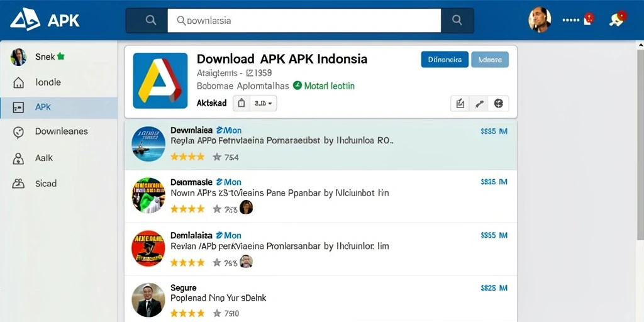Click the search field containing 'downlatsia'
644x322 pixels.
click(x=304, y=20)
